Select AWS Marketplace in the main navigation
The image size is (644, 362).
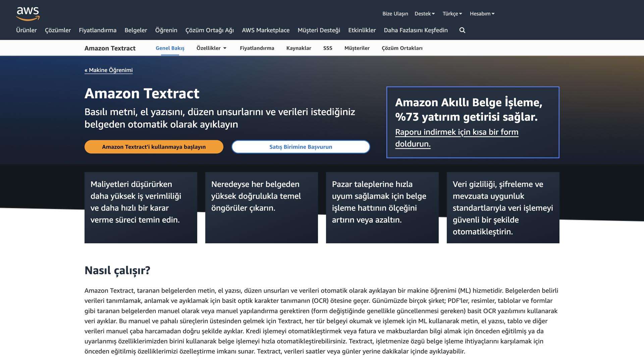pyautogui.click(x=266, y=30)
